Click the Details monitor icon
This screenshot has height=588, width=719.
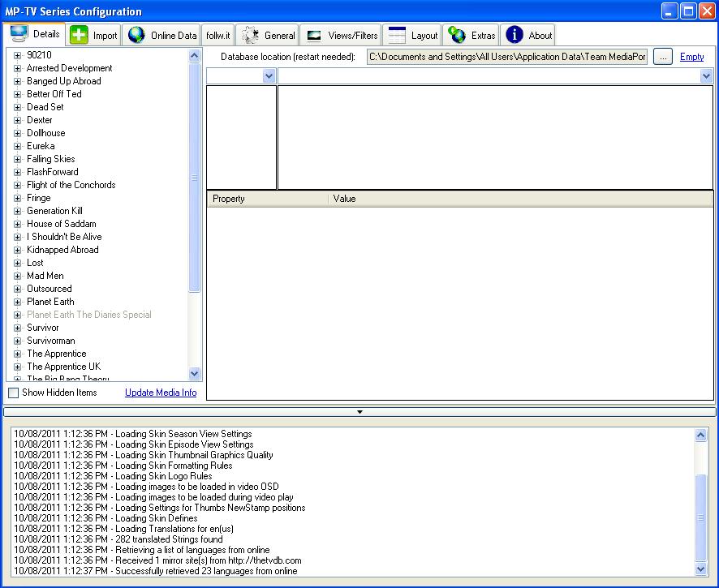(x=19, y=34)
